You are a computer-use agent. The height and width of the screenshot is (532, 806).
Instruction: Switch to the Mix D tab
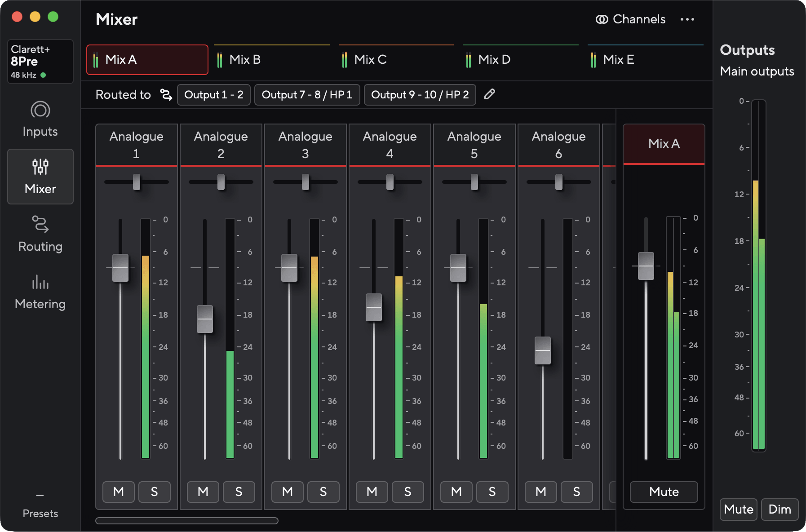click(521, 59)
